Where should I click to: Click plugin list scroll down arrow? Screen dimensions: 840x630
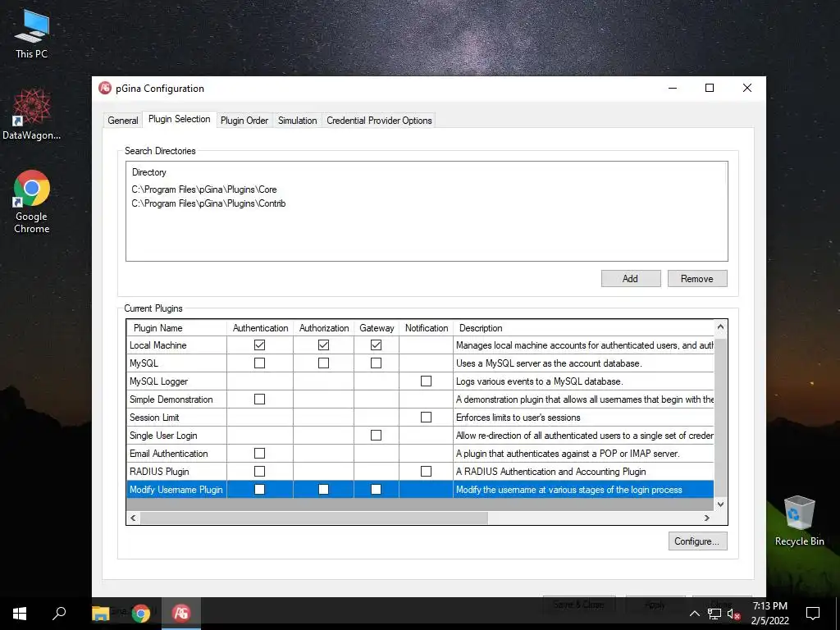pos(720,504)
